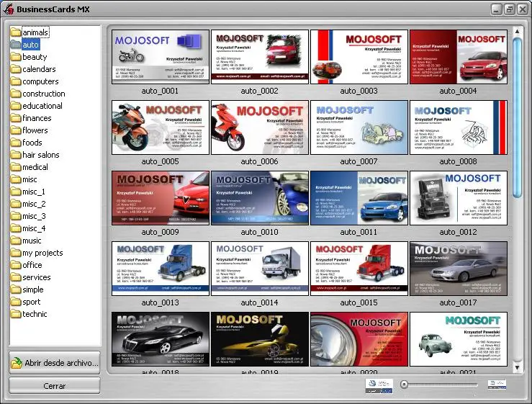Select the auto_0020 red wheel template

pyautogui.click(x=359, y=339)
